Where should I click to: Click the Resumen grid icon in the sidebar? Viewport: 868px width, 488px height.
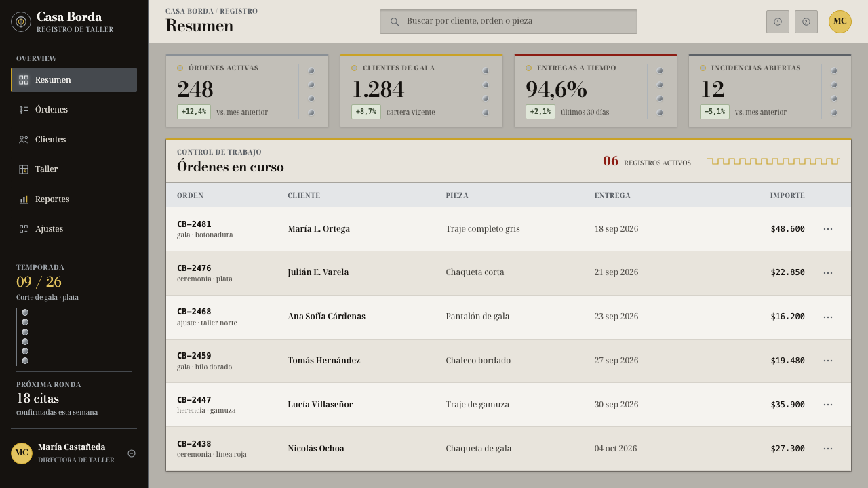click(x=24, y=80)
